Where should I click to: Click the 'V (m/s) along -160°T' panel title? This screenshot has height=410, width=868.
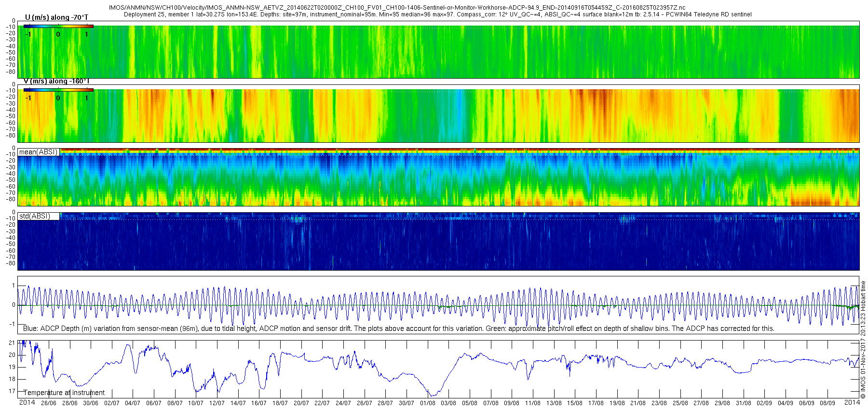coord(56,81)
